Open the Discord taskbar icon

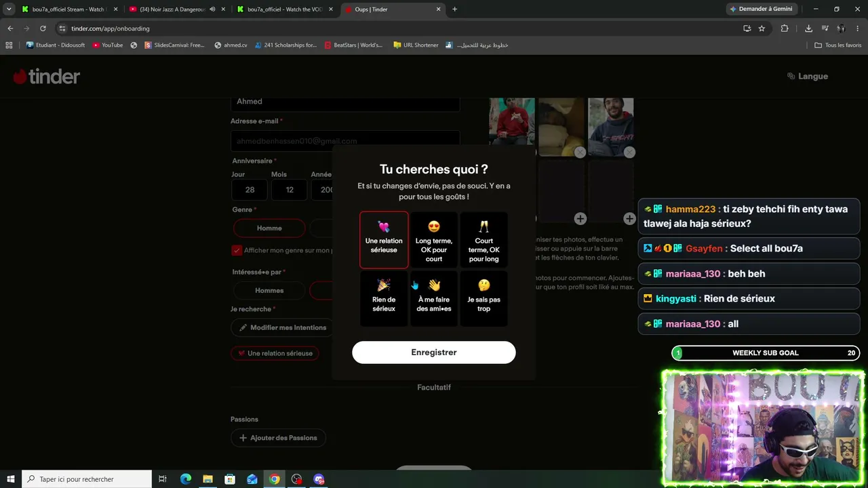pos(319,479)
